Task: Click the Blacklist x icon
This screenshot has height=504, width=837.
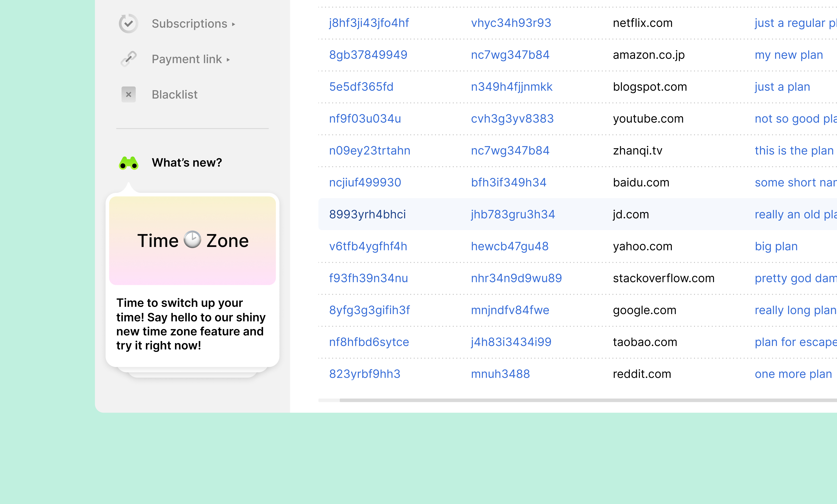Action: (129, 94)
